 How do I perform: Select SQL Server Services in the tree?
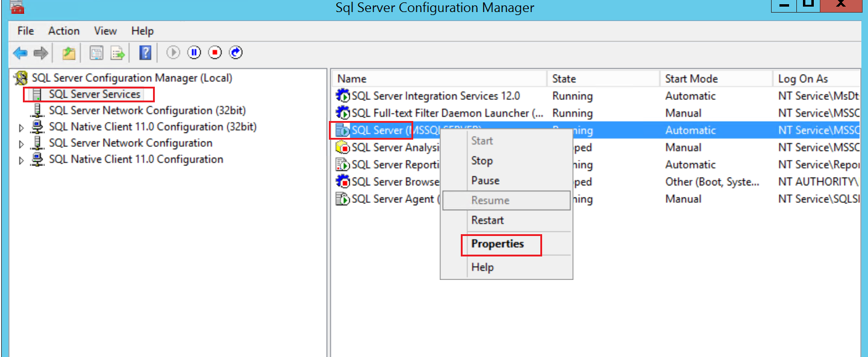click(x=95, y=94)
